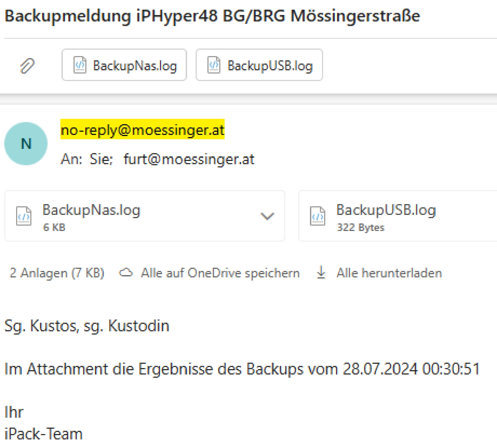
Task: Select the sender address no-reply@moessinger.at
Action: click(x=142, y=130)
